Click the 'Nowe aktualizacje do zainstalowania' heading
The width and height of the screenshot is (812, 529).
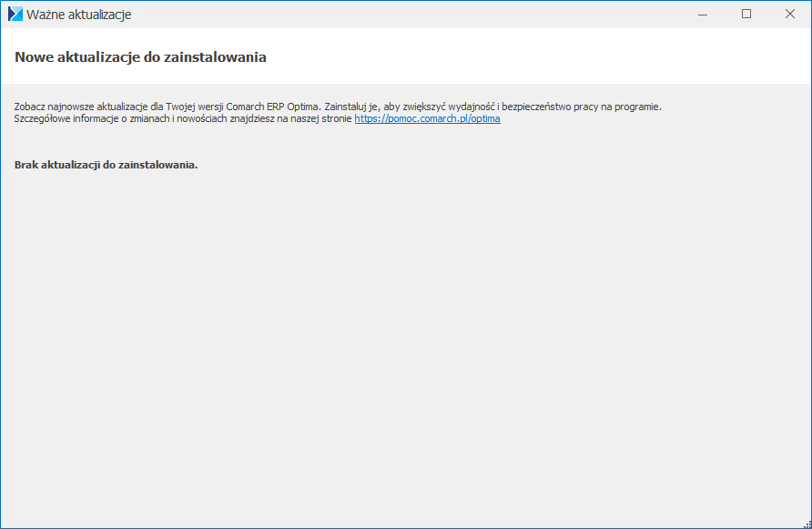[140, 56]
